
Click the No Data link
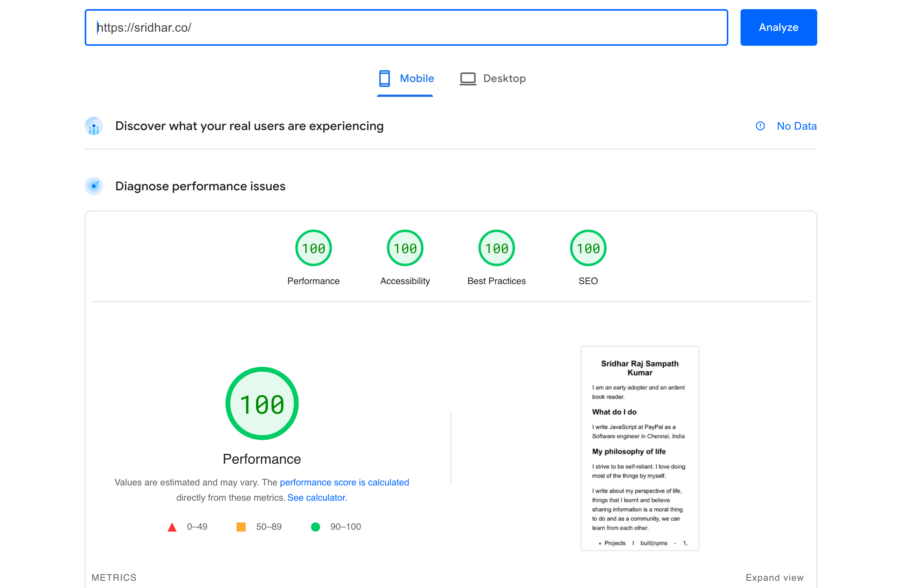[797, 126]
